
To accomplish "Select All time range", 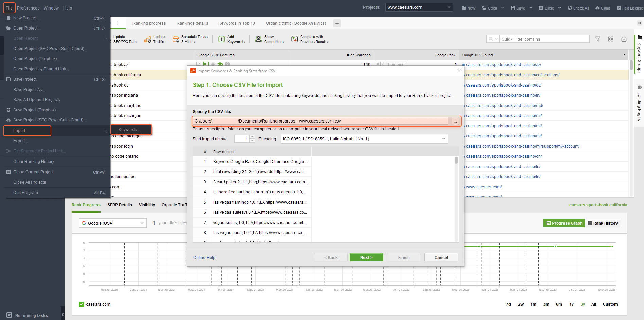I will click(594, 304).
